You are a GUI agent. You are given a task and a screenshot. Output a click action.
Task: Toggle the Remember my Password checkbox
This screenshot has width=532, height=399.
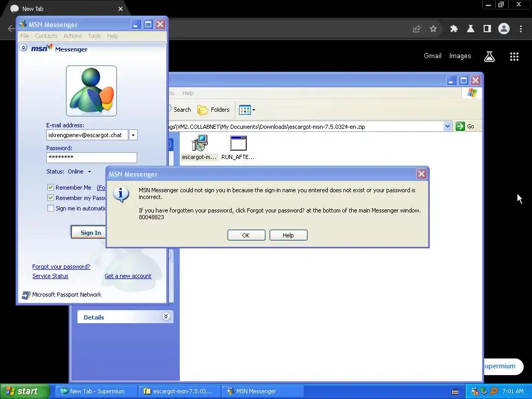coord(50,198)
